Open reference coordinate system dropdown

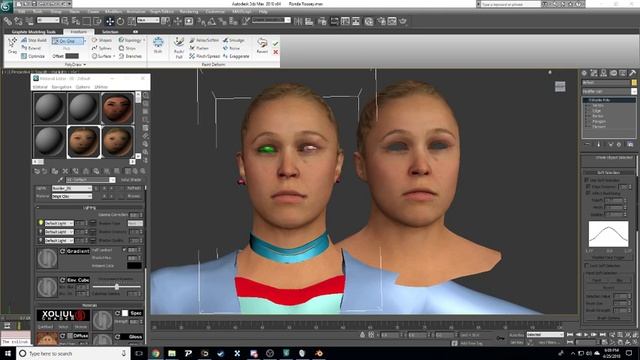pyautogui.click(x=148, y=20)
